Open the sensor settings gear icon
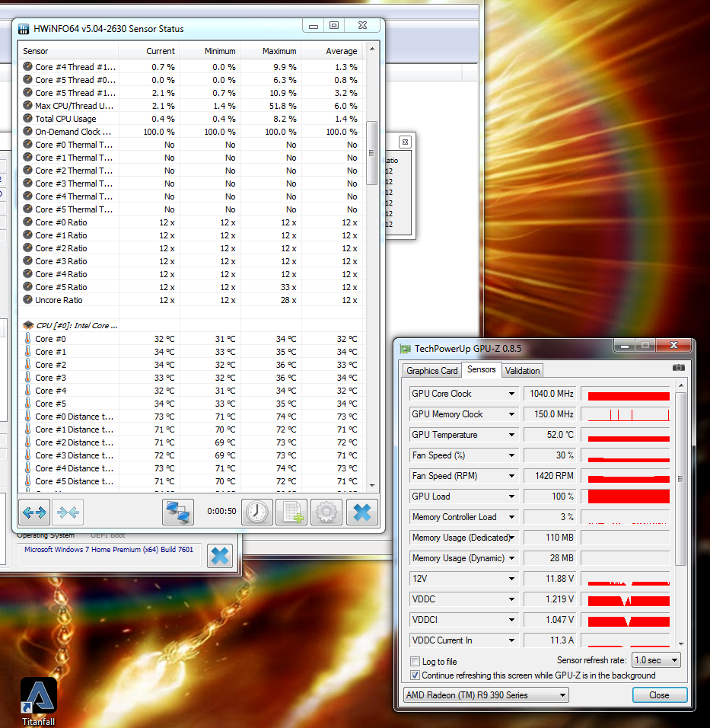Image resolution: width=710 pixels, height=728 pixels. point(326,512)
